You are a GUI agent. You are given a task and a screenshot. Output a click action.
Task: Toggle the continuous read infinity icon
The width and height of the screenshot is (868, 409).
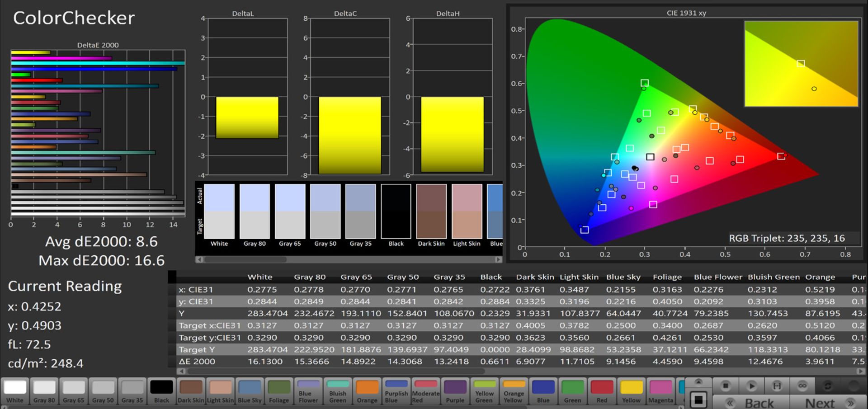point(802,385)
